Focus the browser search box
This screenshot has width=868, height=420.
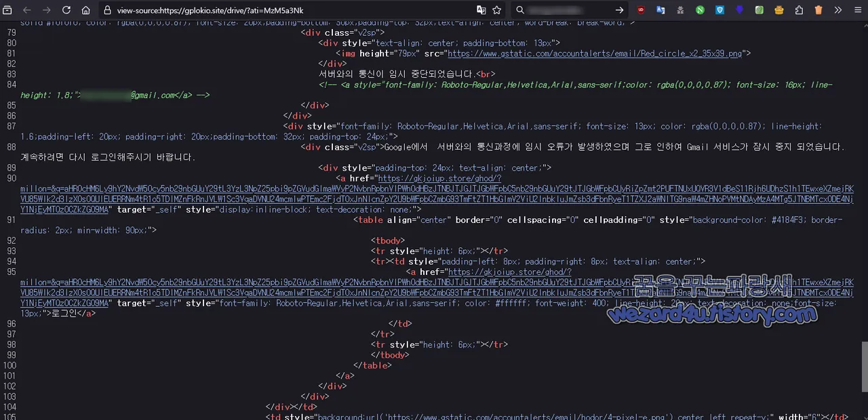click(x=568, y=10)
